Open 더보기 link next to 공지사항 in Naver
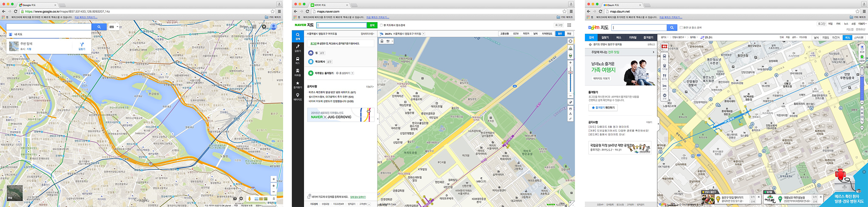Screen dimensions: 868x207 (370, 87)
